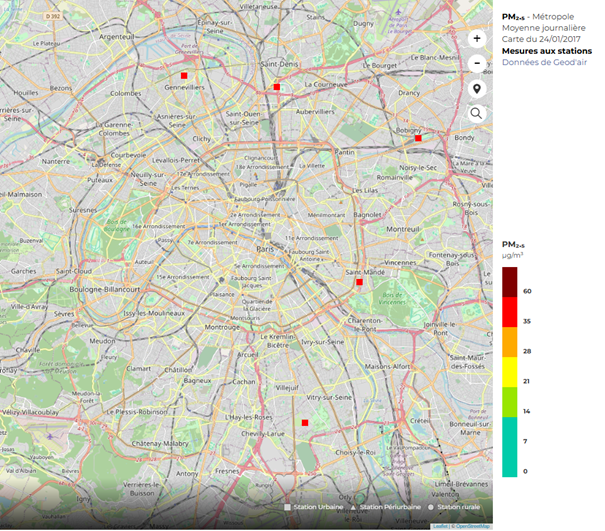
Task: Click the Créteil map label
Action: [x=420, y=420]
